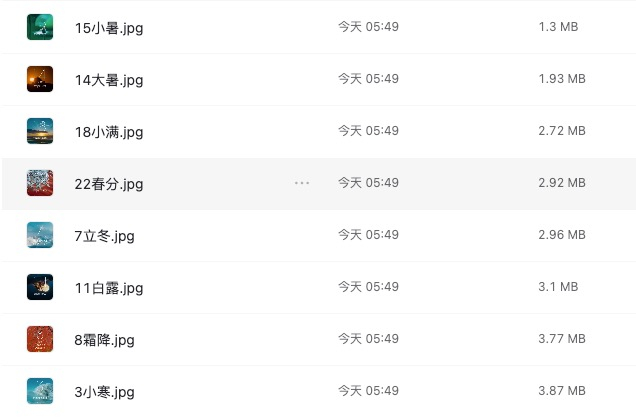Click the file name 18小满.jpg
Screen dimensions: 636x417
109,131
